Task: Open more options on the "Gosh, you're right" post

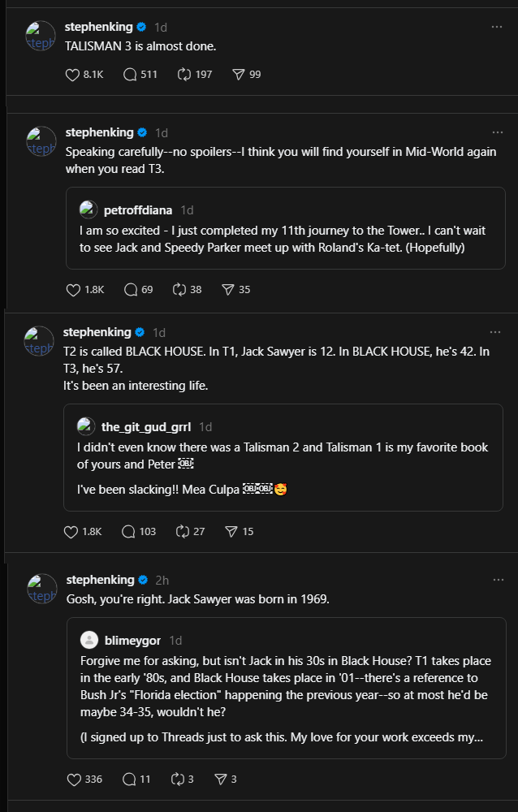Action: pyautogui.click(x=497, y=580)
